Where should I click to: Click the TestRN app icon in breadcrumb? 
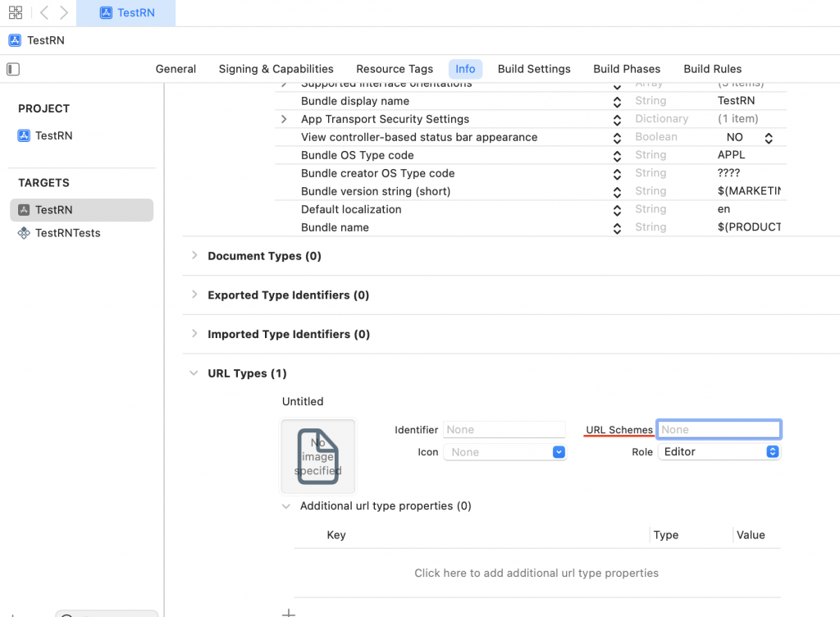15,40
